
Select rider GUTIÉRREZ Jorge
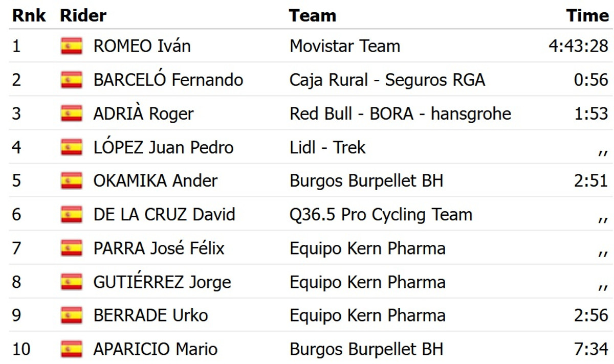tap(162, 282)
